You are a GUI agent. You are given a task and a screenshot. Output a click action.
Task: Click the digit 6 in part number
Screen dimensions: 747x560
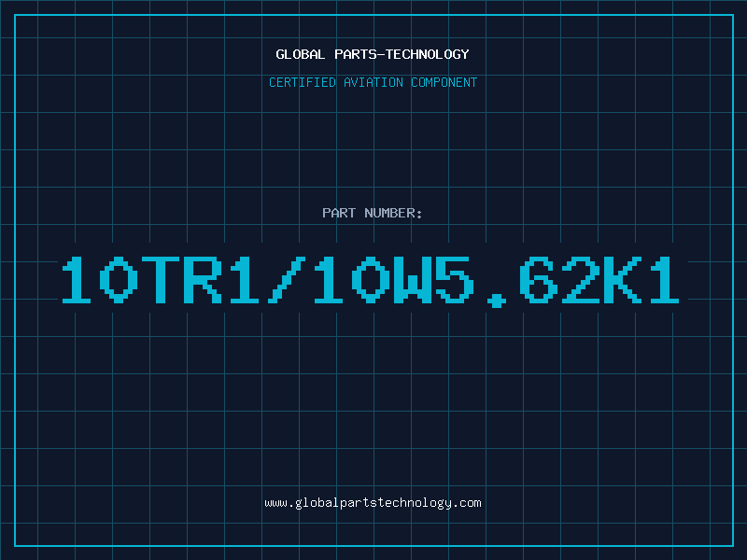pyautogui.click(x=539, y=279)
